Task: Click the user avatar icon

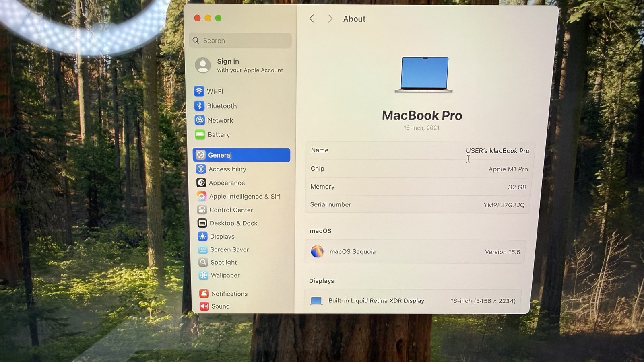Action: tap(203, 65)
